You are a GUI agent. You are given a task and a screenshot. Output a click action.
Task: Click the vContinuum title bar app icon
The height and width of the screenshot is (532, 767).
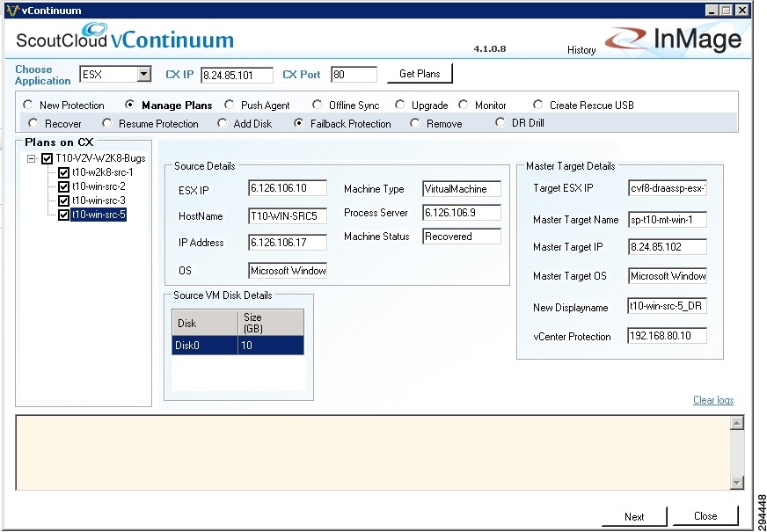click(x=12, y=11)
